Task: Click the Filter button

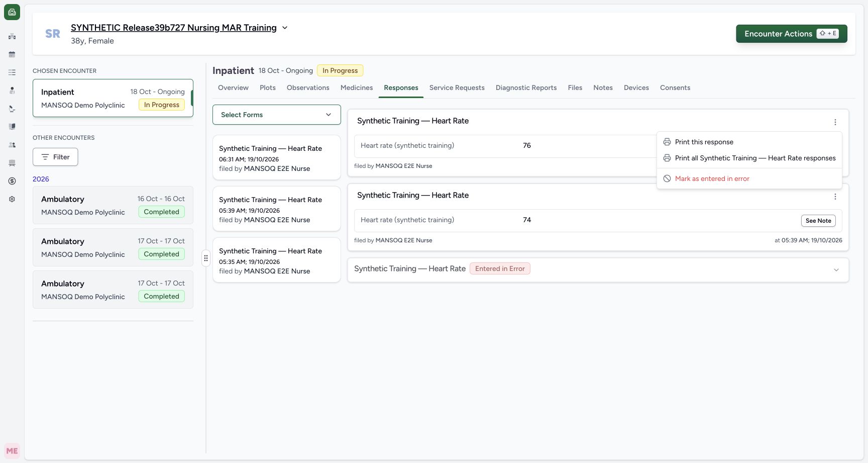Action: [x=55, y=157]
